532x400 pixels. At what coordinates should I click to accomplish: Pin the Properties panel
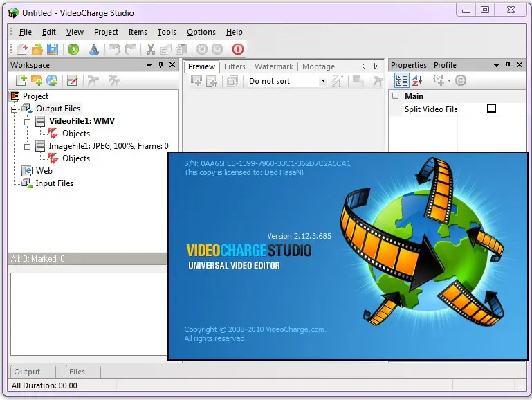508,65
